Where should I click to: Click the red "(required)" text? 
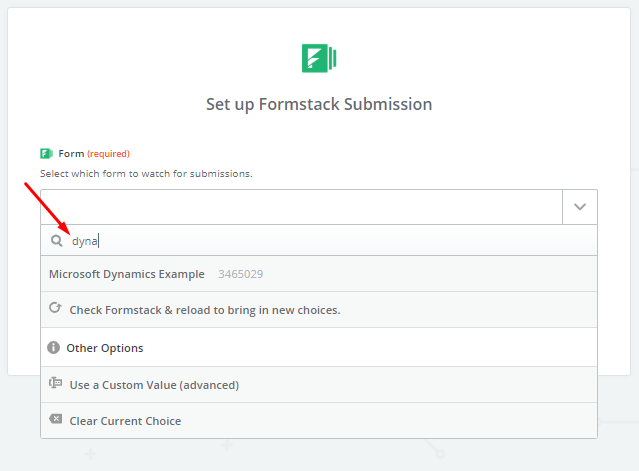tap(108, 154)
